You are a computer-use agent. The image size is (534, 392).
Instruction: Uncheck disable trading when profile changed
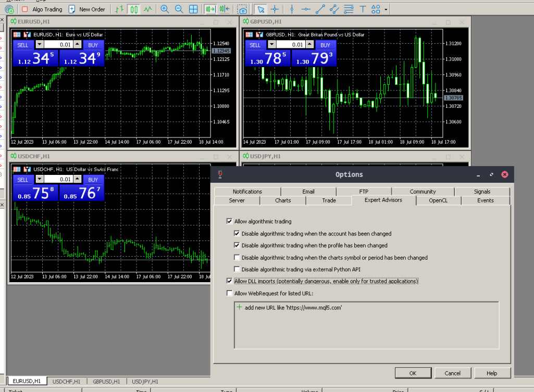[237, 245]
